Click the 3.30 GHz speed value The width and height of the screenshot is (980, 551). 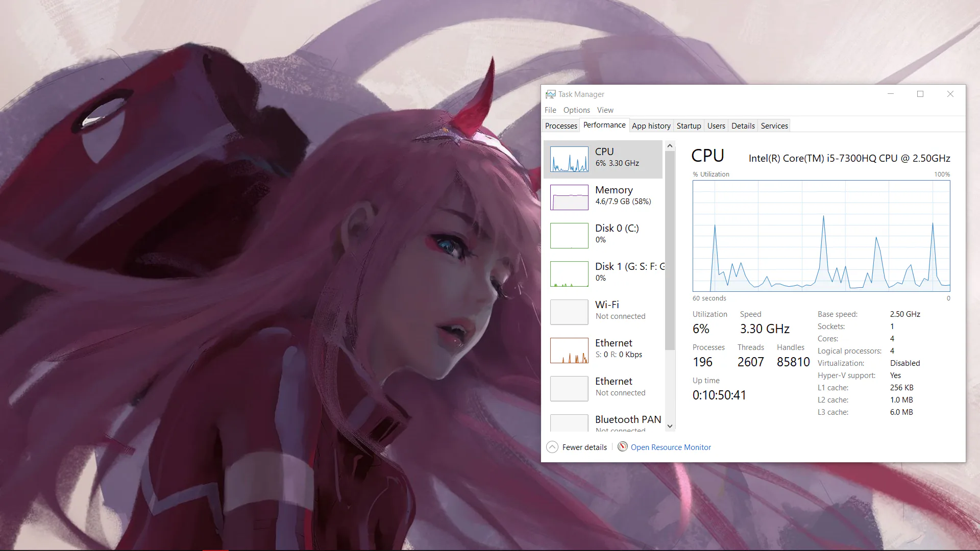pos(765,329)
